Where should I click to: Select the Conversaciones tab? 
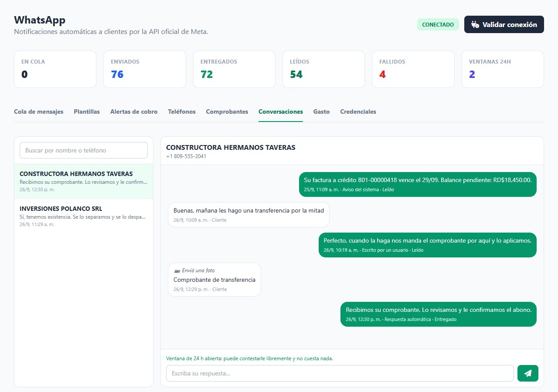pos(281,112)
